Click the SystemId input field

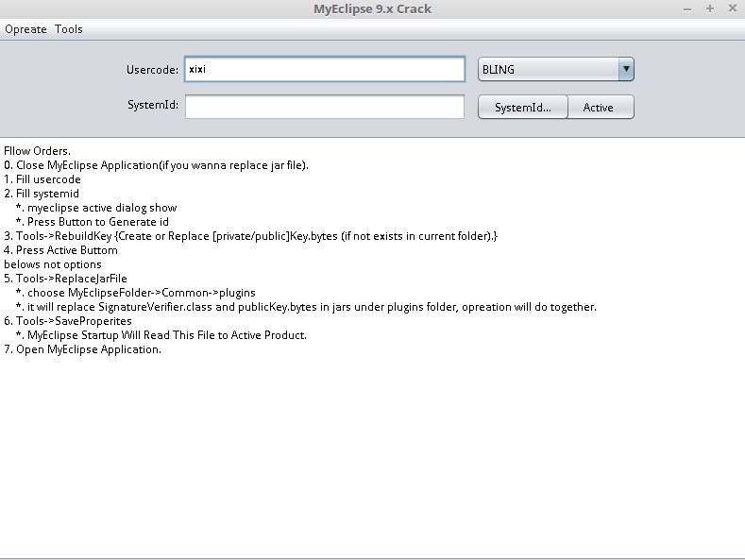[325, 107]
